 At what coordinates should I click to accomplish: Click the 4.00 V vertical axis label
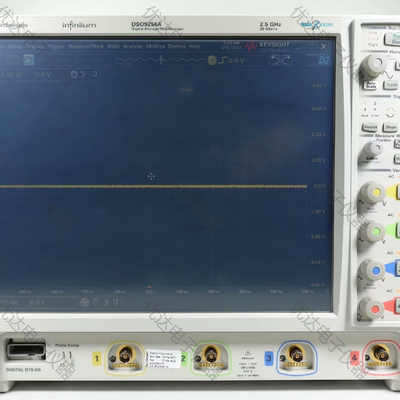319,86
